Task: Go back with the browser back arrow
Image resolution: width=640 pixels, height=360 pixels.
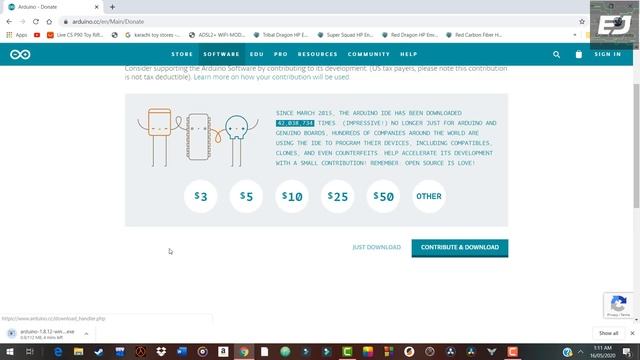Action: click(9, 22)
